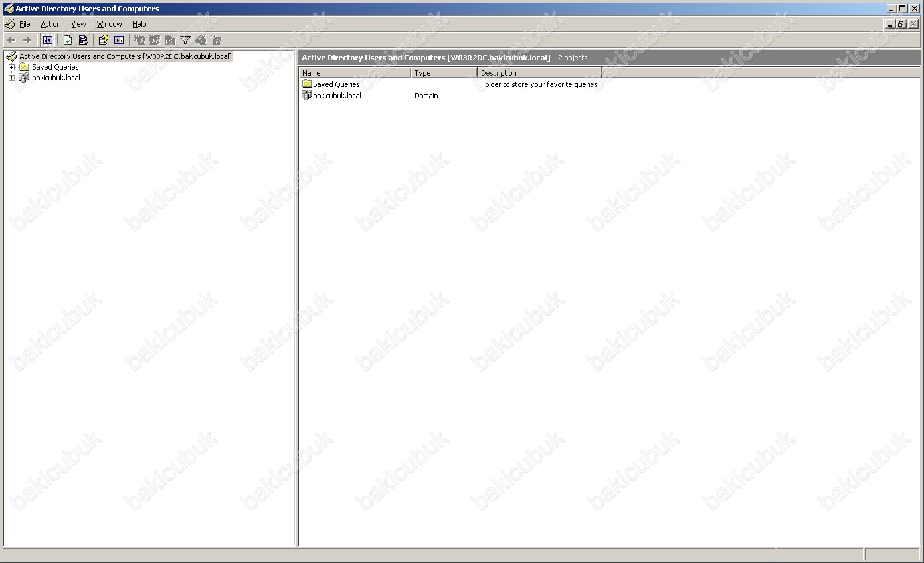Sort by the Type column header
Screen dimensions: 924x563
[444, 73]
